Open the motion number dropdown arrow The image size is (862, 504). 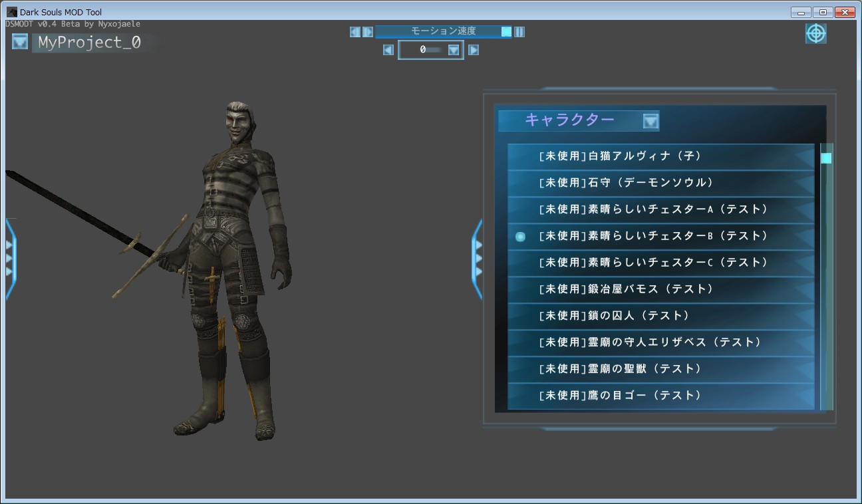tap(454, 50)
